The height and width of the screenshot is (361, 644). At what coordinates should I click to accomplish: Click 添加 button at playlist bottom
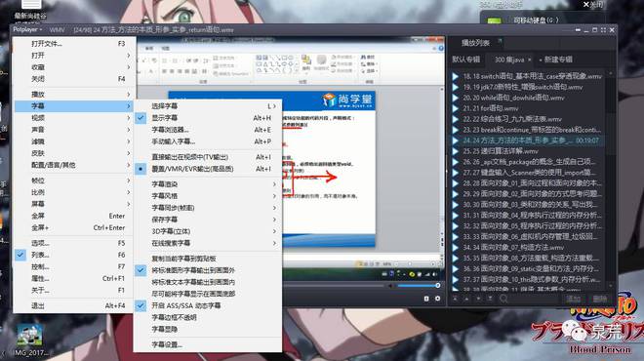click(x=574, y=299)
